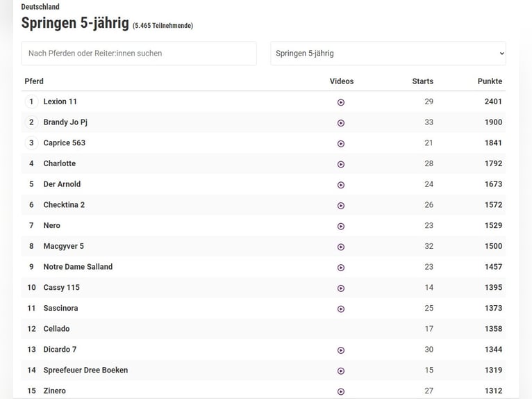The width and height of the screenshot is (532, 399).
Task: Open video icon for Checktina 2
Action: [340, 206]
